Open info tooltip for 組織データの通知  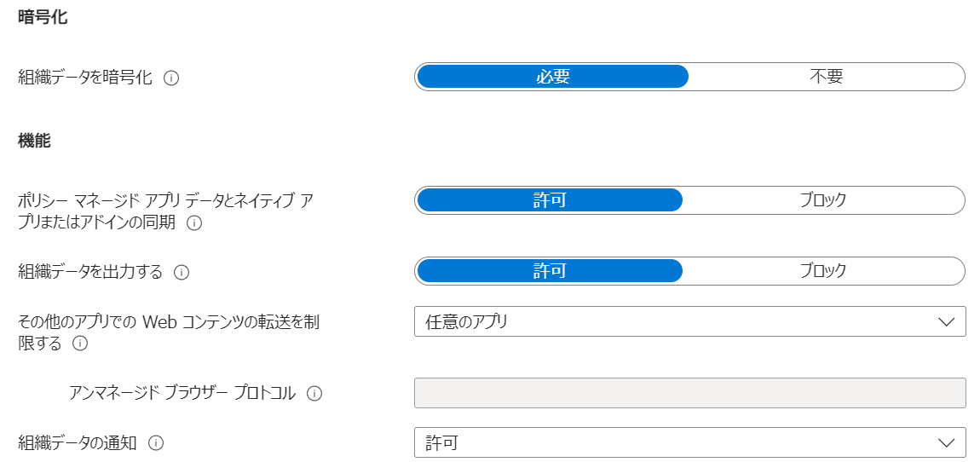(156, 443)
